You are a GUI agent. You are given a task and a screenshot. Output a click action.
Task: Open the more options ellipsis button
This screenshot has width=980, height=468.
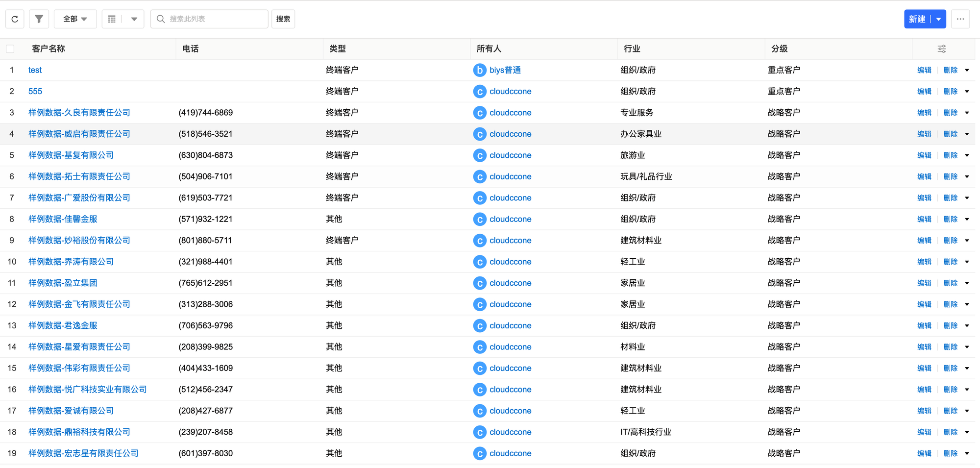pyautogui.click(x=960, y=19)
